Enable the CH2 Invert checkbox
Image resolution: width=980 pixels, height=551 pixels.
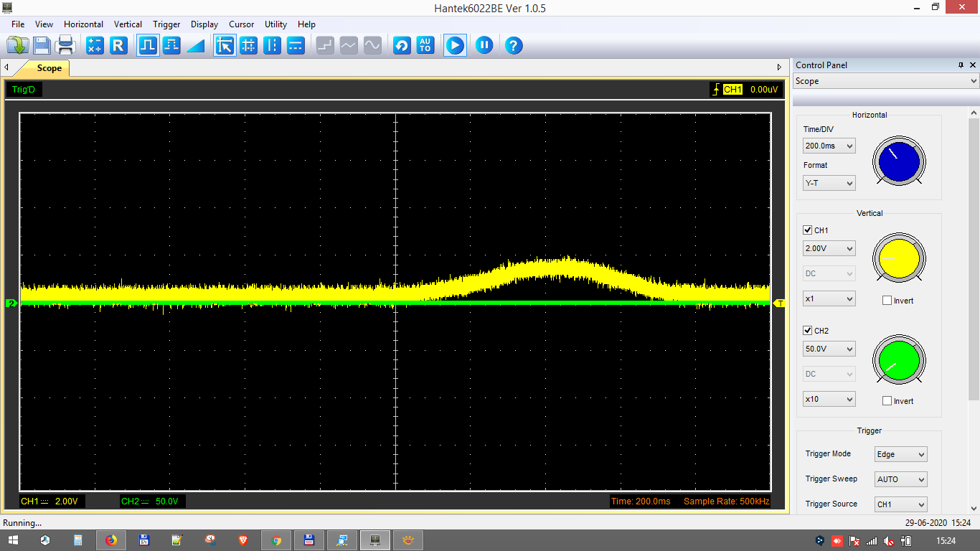point(887,401)
